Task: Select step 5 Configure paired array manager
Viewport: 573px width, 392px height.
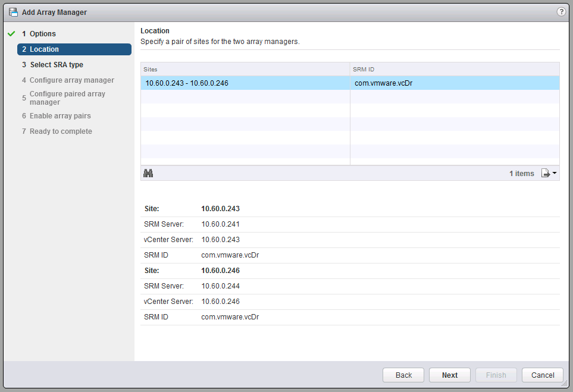Action: (67, 98)
